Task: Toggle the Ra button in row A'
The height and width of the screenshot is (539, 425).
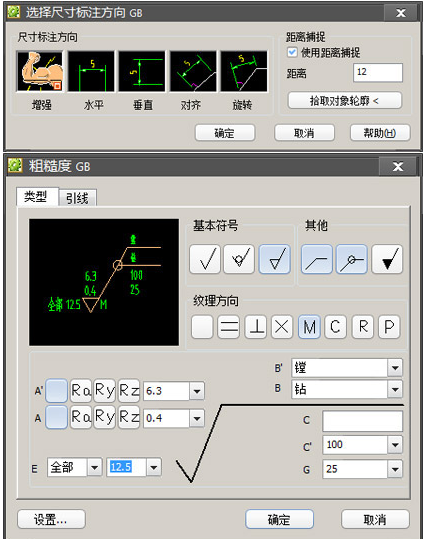Action: coord(81,391)
